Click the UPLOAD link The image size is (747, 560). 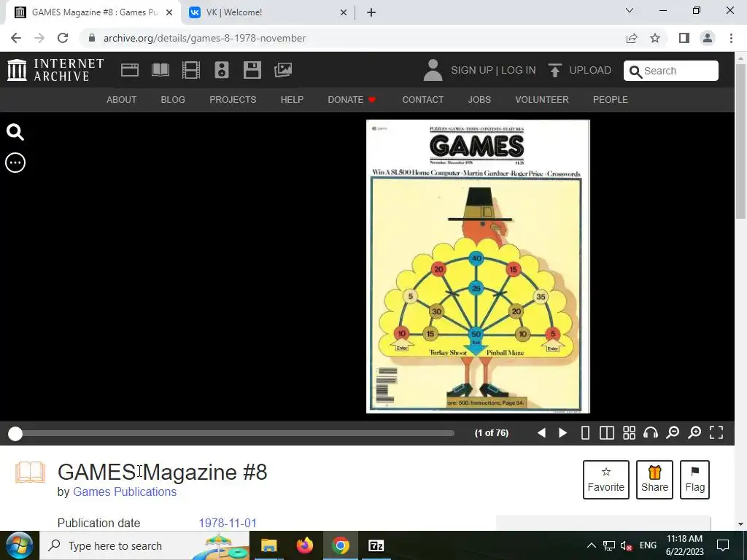589,70
